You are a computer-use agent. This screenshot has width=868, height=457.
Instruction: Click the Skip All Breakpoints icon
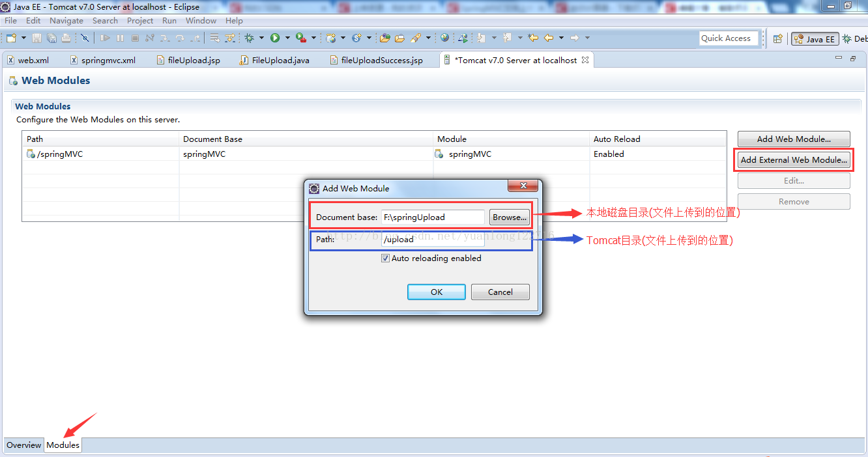click(x=85, y=38)
